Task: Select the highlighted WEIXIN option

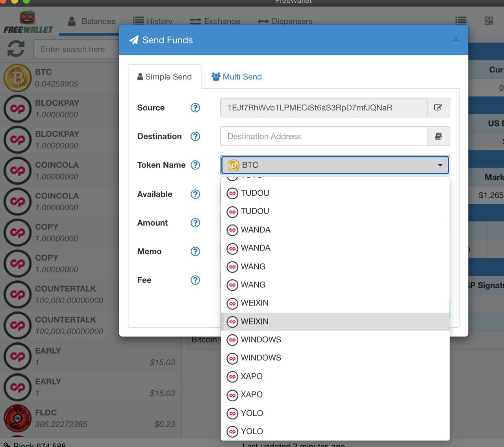Action: [x=335, y=322]
